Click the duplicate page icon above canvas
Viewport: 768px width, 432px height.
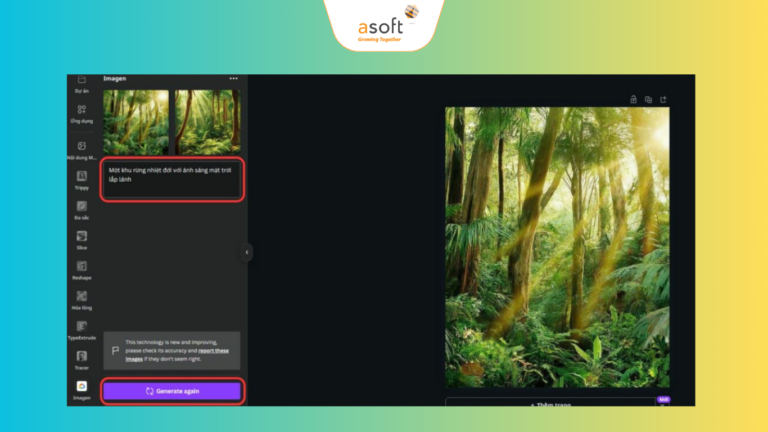point(648,99)
